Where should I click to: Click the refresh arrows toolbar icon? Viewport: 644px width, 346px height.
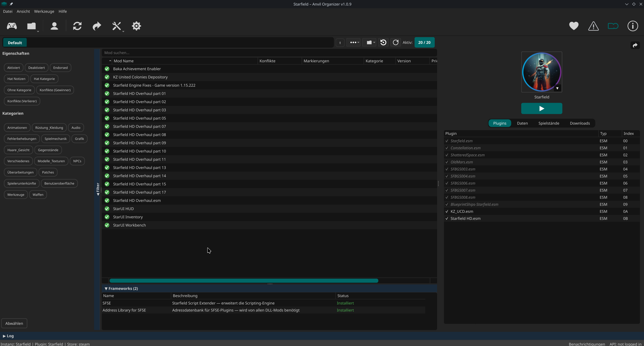[77, 26]
